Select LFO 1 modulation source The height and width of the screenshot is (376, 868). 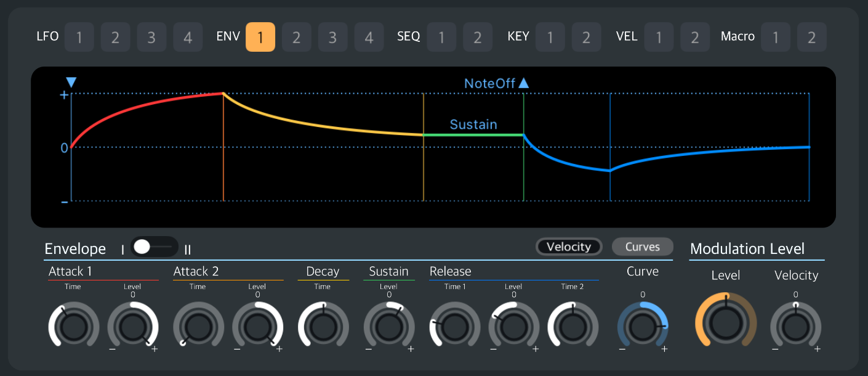coord(79,37)
